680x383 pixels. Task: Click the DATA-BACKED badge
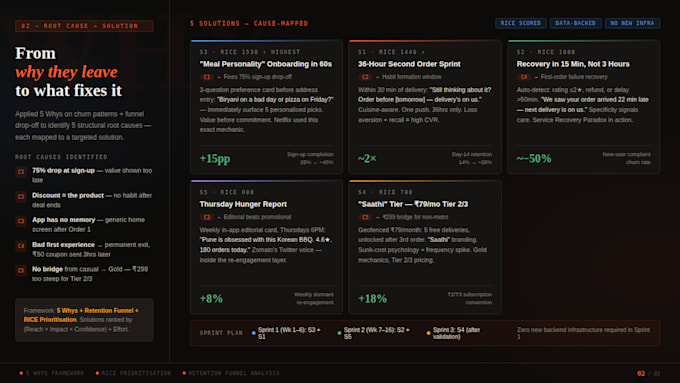click(x=575, y=23)
